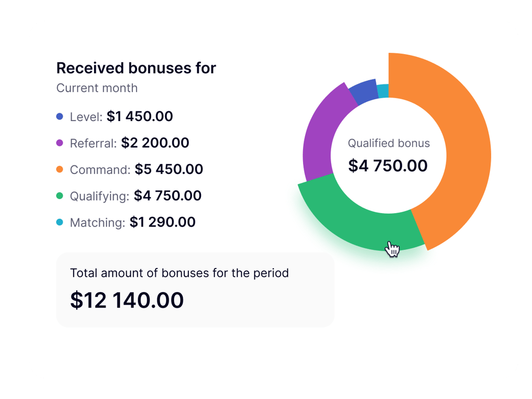Screen dimensions: 532x399
Task: Click the purple Referral legend dot
Action: coord(60,143)
